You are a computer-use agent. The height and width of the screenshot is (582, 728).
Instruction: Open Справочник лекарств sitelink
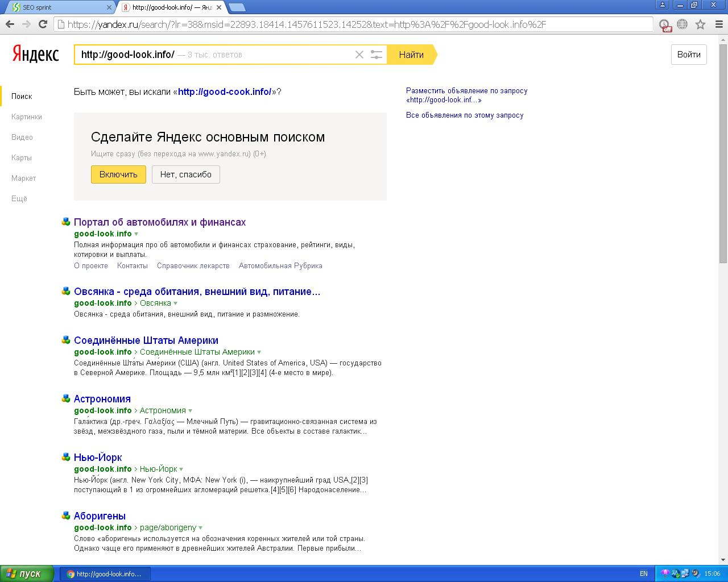(193, 265)
